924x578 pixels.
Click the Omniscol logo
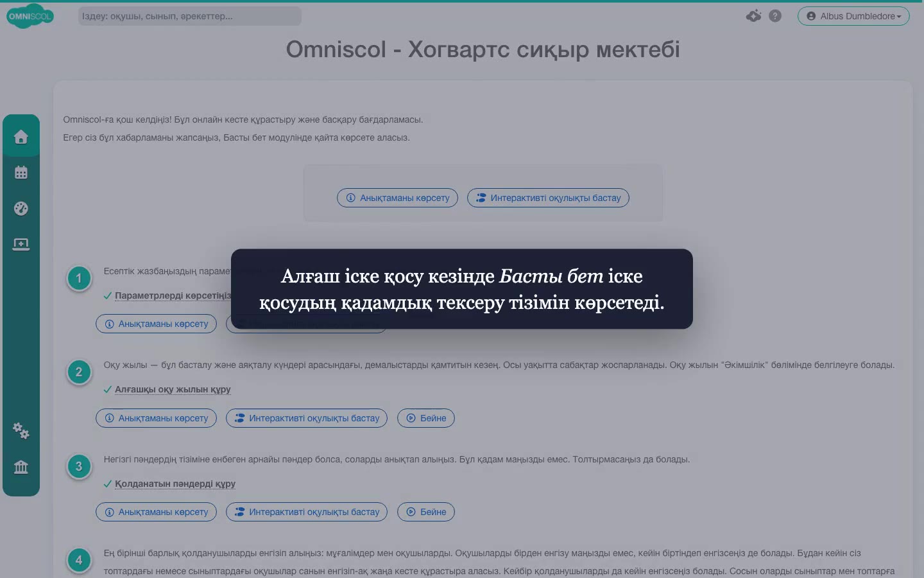(30, 16)
